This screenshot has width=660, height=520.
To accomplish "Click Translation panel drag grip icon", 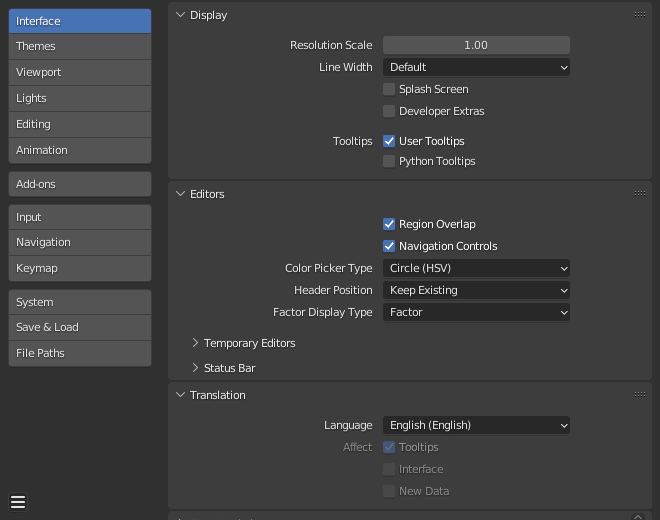I will pyautogui.click(x=639, y=395).
